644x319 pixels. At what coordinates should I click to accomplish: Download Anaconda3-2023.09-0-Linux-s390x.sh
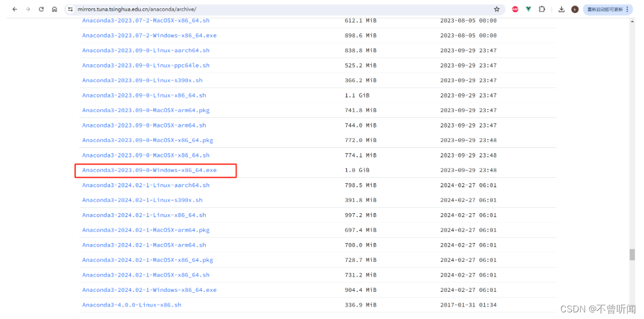(142, 80)
